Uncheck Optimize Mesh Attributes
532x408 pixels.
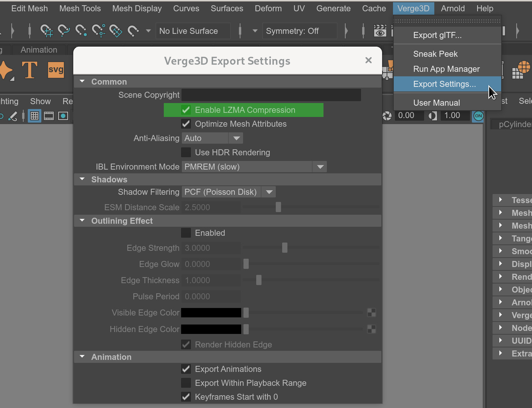[x=186, y=124]
